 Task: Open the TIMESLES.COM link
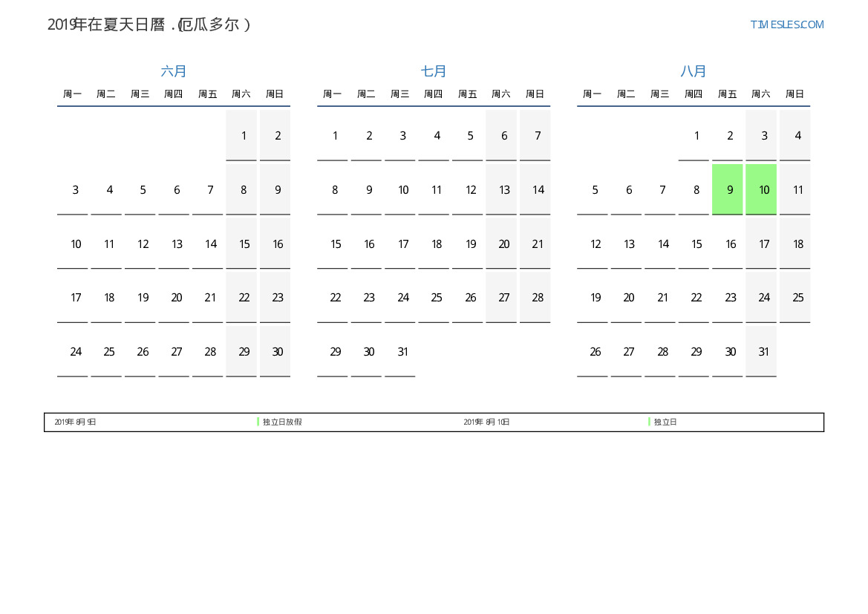point(786,25)
